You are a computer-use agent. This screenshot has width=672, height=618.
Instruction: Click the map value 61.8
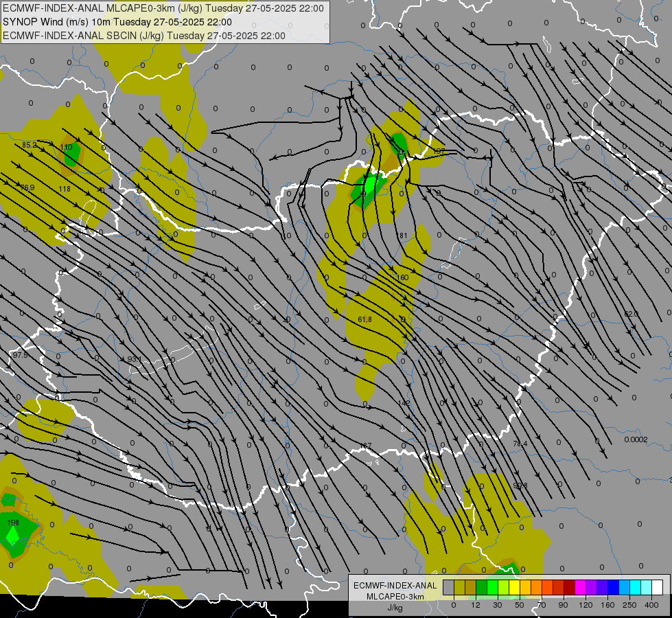tap(364, 319)
